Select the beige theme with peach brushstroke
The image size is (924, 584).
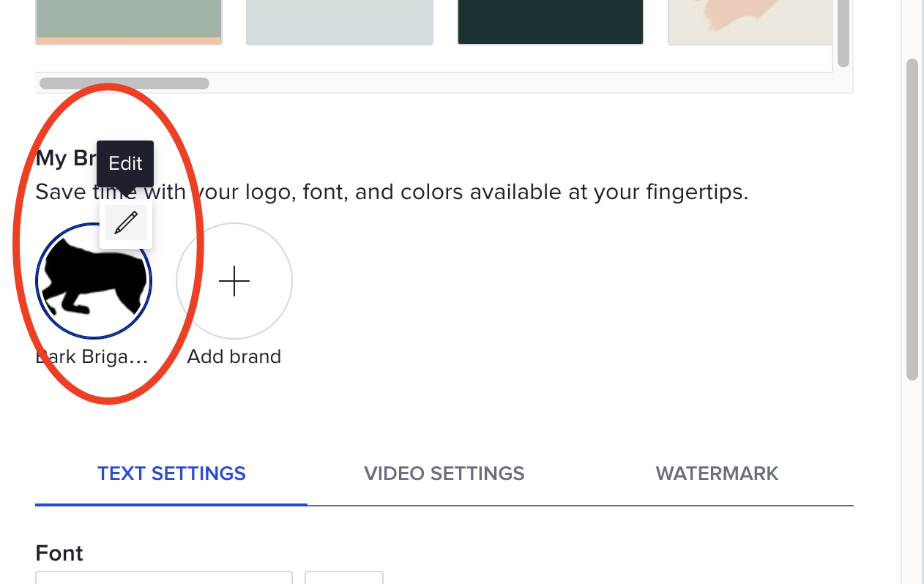coord(750,22)
